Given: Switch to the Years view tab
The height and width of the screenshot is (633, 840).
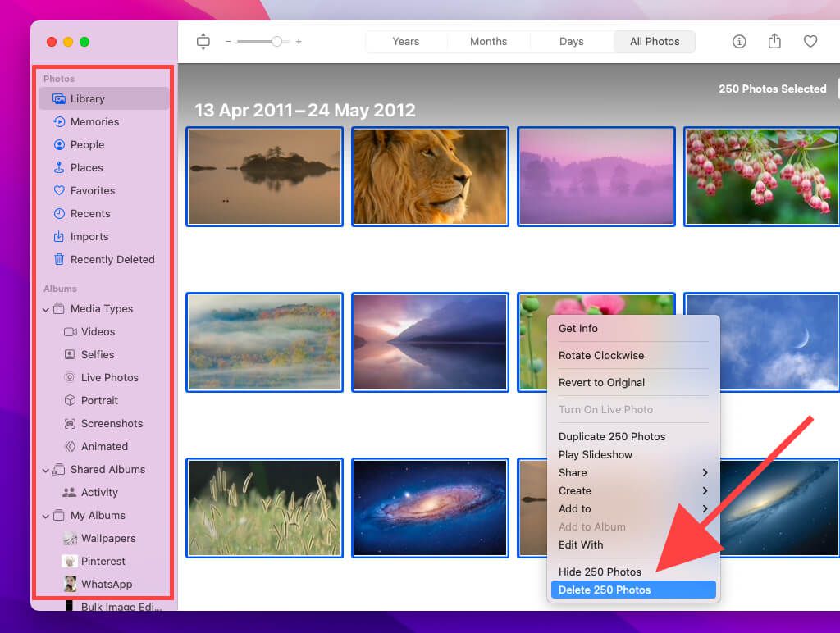Looking at the screenshot, I should click(x=405, y=42).
